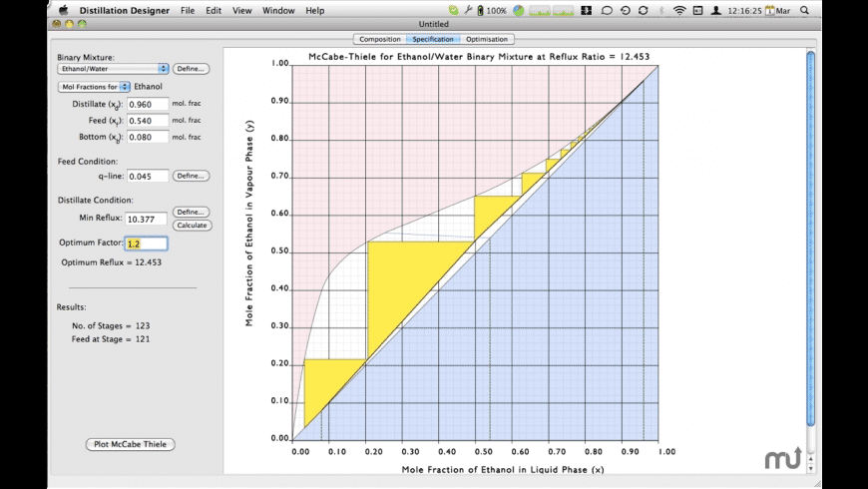Click the menu bar clock 12:16:25
868x489 pixels.
744,11
